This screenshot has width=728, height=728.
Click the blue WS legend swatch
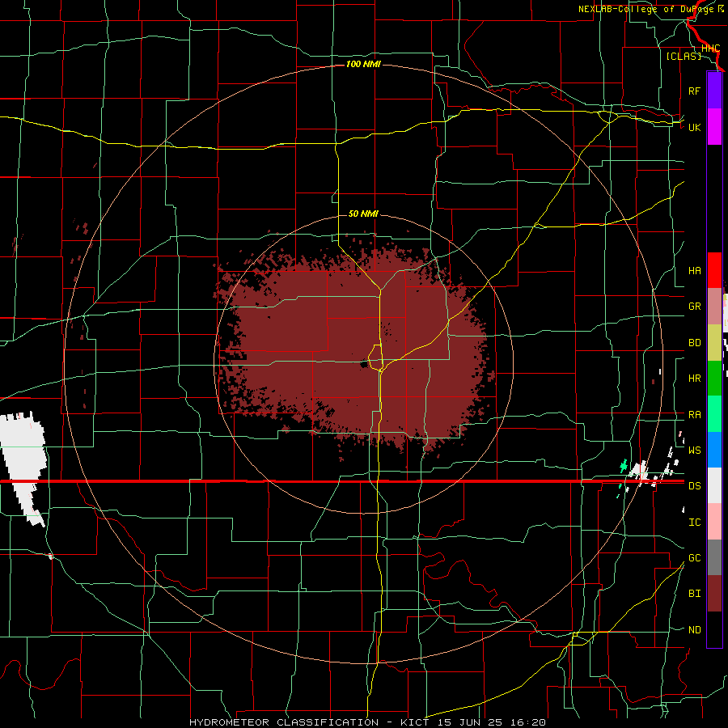(714, 450)
